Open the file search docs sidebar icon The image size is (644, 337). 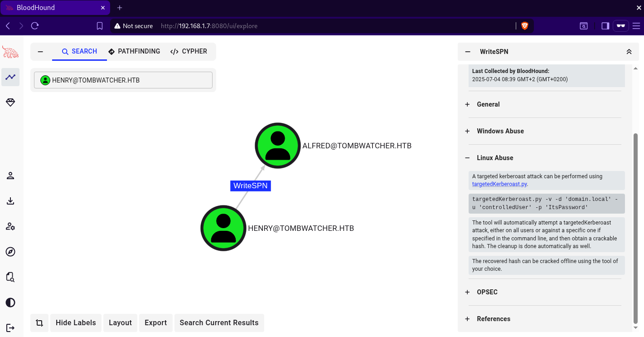click(x=10, y=277)
